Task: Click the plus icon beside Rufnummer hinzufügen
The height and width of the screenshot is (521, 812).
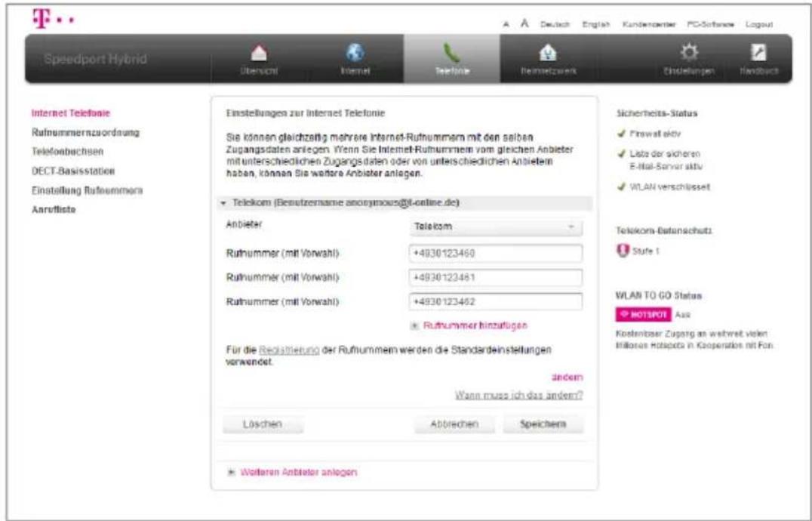Action: (414, 325)
